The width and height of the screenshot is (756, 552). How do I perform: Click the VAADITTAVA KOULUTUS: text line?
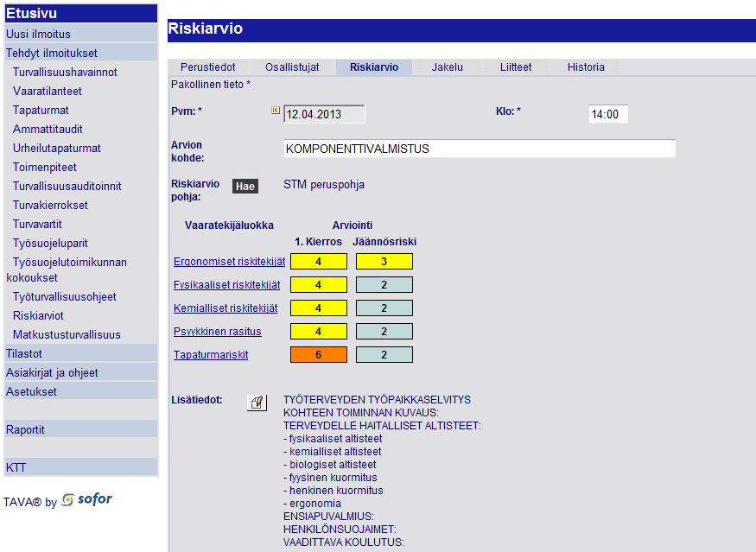[x=344, y=542]
